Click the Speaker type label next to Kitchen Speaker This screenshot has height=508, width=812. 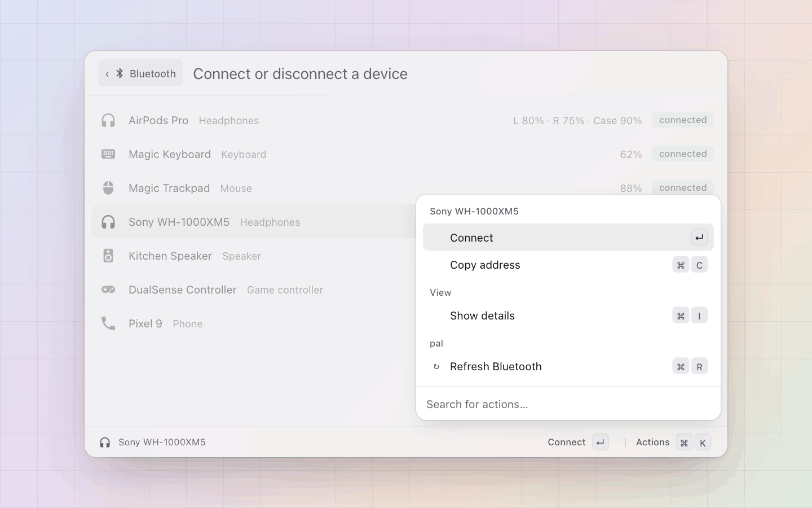click(241, 256)
